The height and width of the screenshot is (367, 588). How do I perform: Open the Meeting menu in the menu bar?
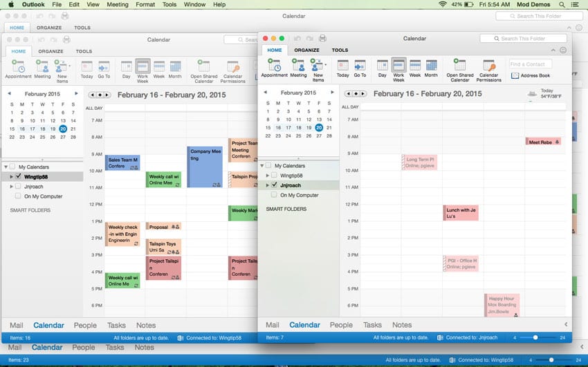(117, 4)
